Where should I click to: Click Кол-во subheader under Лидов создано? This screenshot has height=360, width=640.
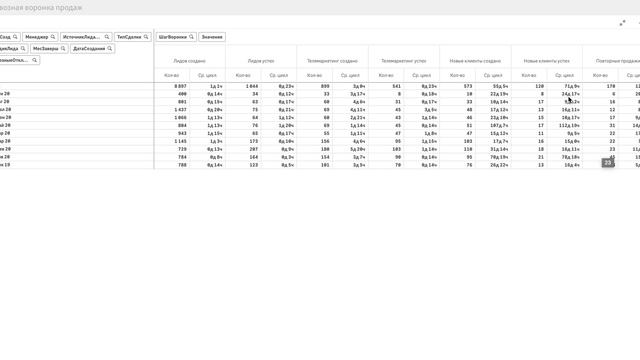pos(171,75)
